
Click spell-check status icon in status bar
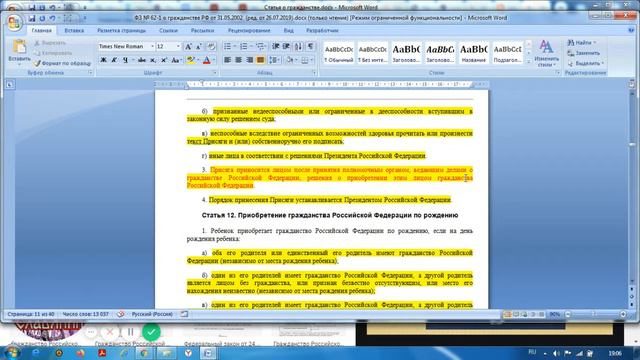point(120,314)
